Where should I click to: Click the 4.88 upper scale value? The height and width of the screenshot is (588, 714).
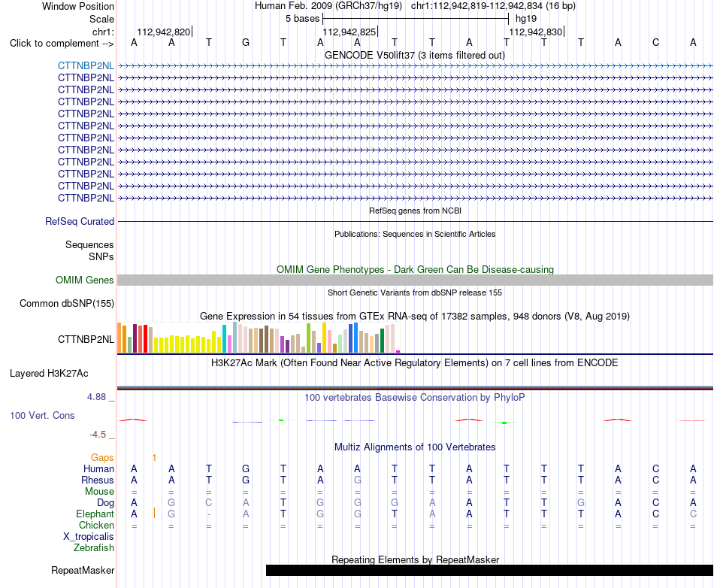[96, 397]
